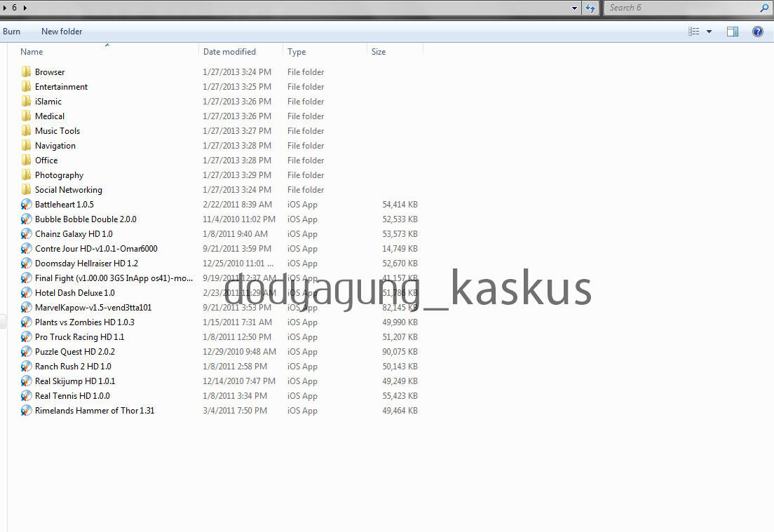This screenshot has width=774, height=532.
Task: Click the MarvelKapow app icon
Action: [x=26, y=308]
